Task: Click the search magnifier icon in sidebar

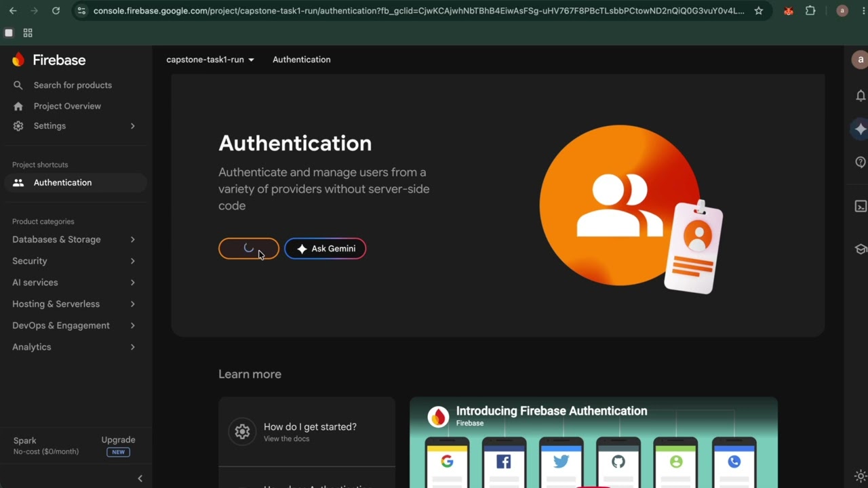Action: click(x=18, y=85)
